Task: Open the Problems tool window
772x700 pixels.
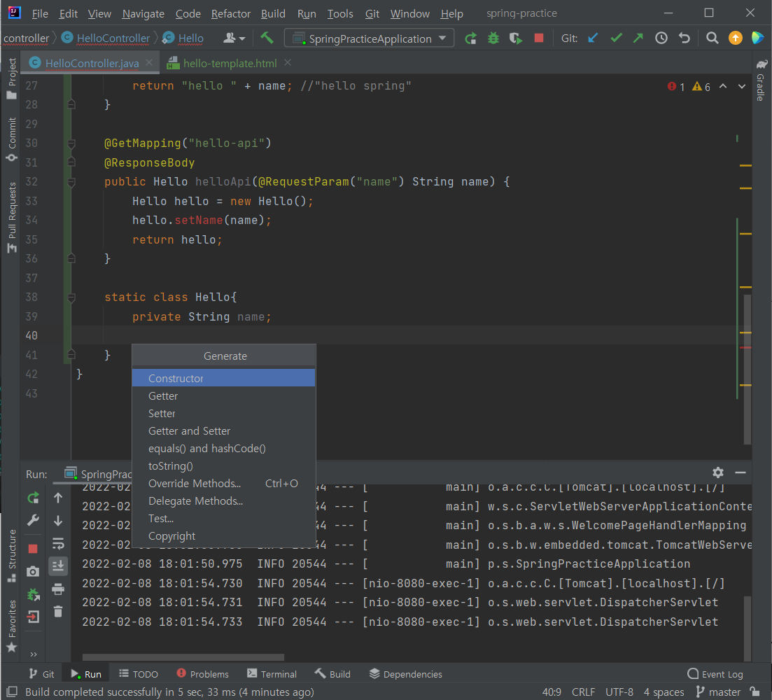Action: [x=203, y=674]
